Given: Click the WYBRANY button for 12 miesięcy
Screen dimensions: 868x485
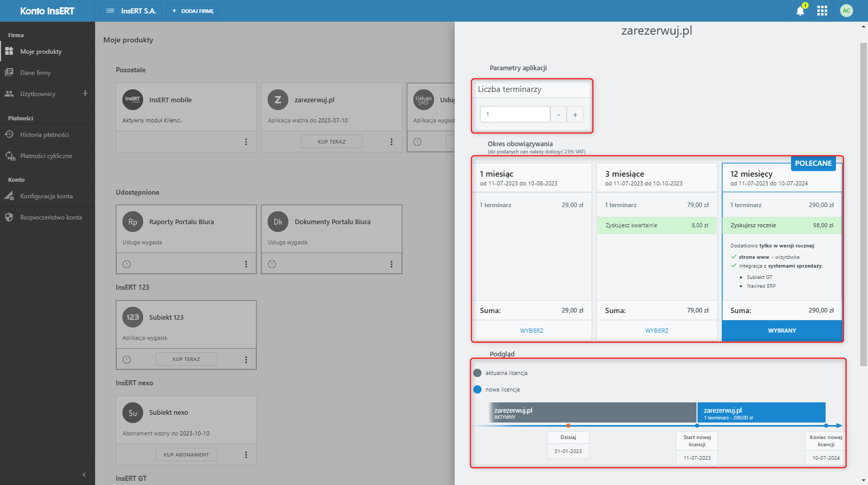Looking at the screenshot, I should coord(782,331).
